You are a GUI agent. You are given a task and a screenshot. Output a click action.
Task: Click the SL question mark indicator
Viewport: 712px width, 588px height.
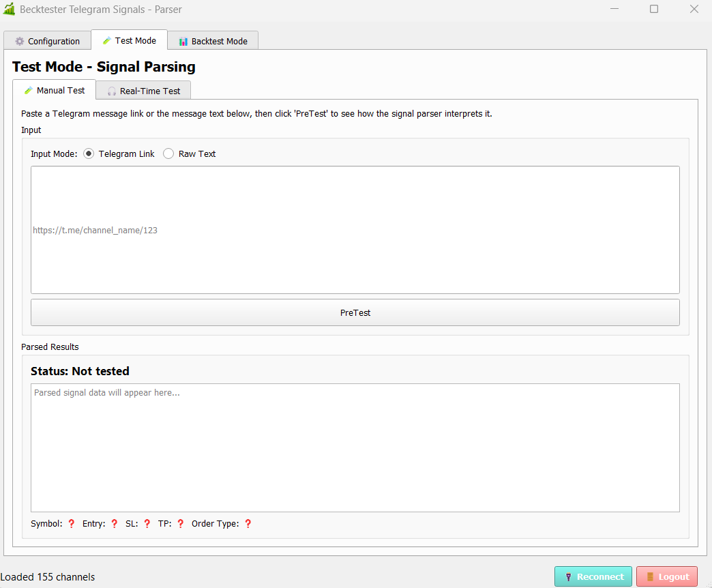(x=147, y=523)
